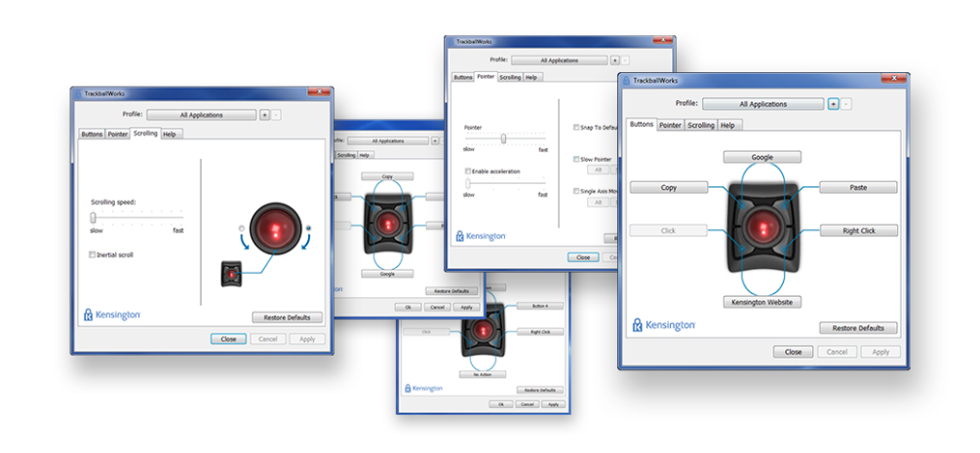Open All Applications profile in window showing Paste
Image resolution: width=980 pixels, height=453 pixels.
point(763,104)
